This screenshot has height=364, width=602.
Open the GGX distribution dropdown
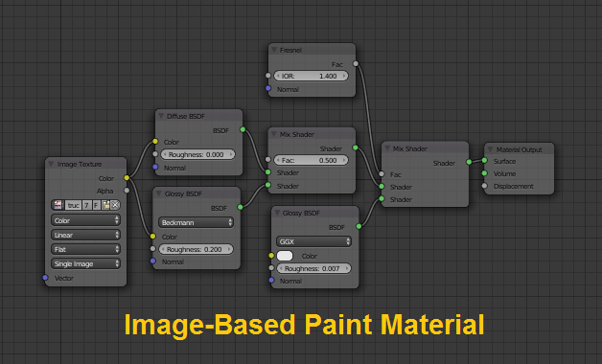click(x=313, y=241)
